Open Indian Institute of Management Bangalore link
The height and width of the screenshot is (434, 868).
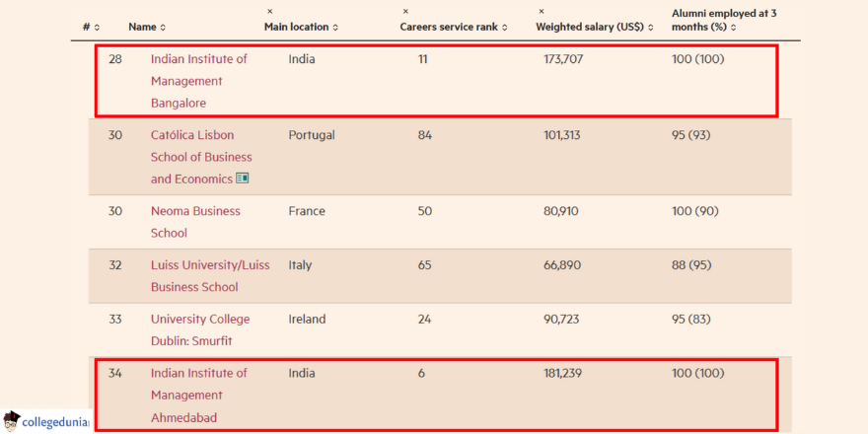[x=198, y=81]
